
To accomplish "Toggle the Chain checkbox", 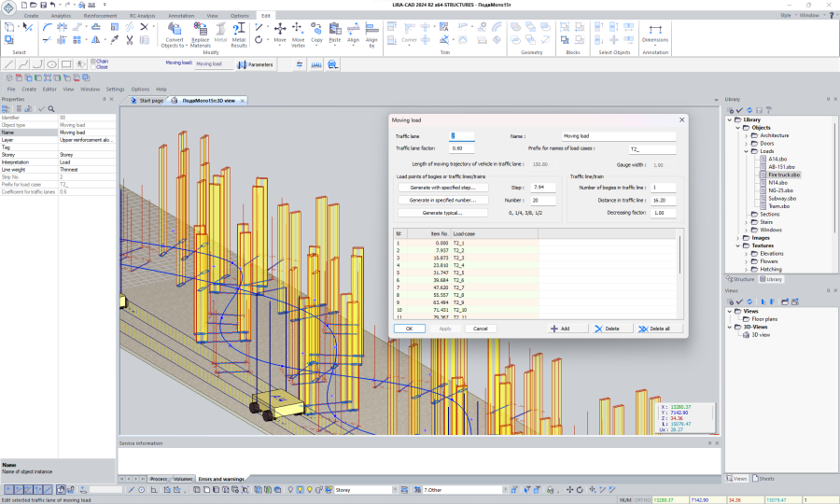I will [92, 62].
